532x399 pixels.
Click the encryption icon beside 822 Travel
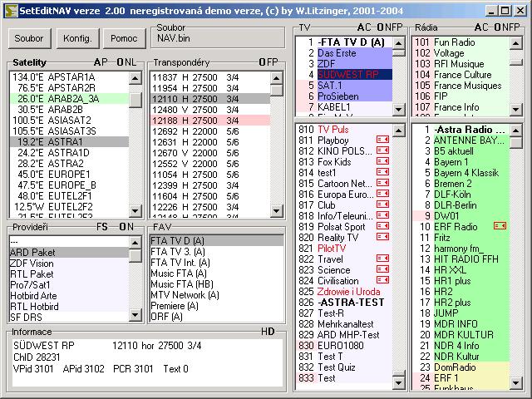pos(382,259)
